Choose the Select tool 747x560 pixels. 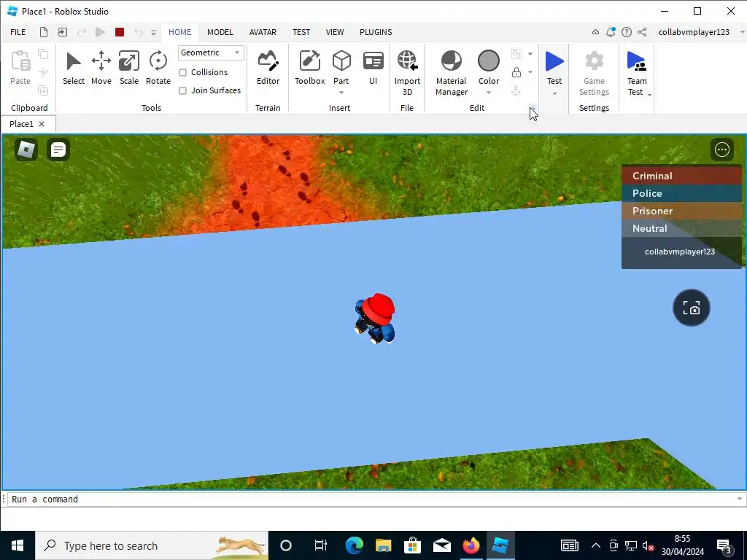(x=74, y=68)
